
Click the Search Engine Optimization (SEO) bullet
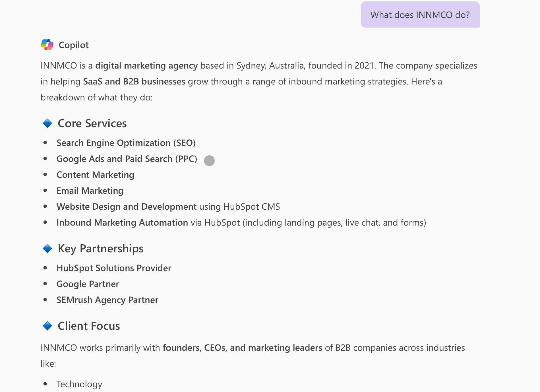126,143
